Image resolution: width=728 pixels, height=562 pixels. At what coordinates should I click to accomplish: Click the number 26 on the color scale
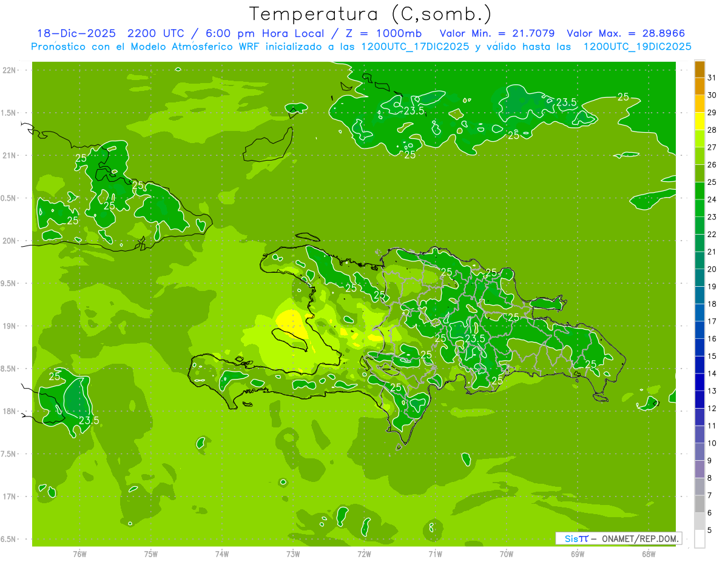click(x=712, y=164)
